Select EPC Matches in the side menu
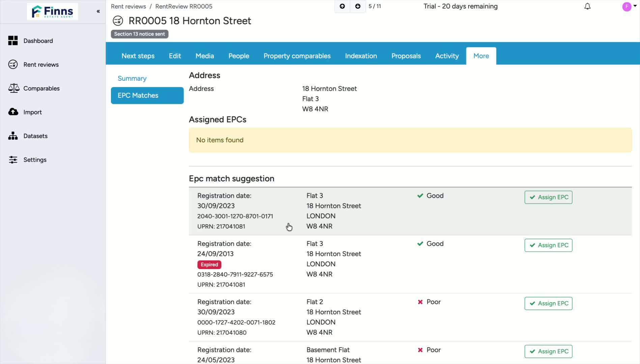This screenshot has height=364, width=640. 147,95
